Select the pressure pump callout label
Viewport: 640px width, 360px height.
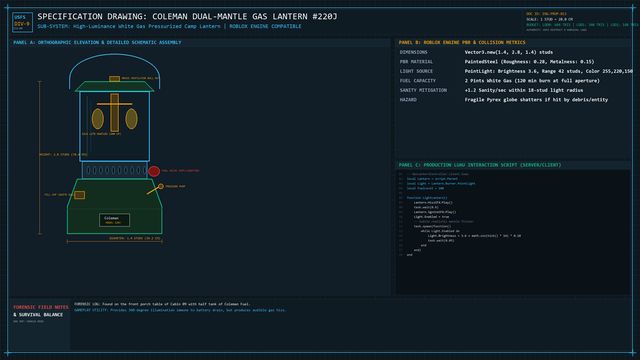click(x=176, y=187)
